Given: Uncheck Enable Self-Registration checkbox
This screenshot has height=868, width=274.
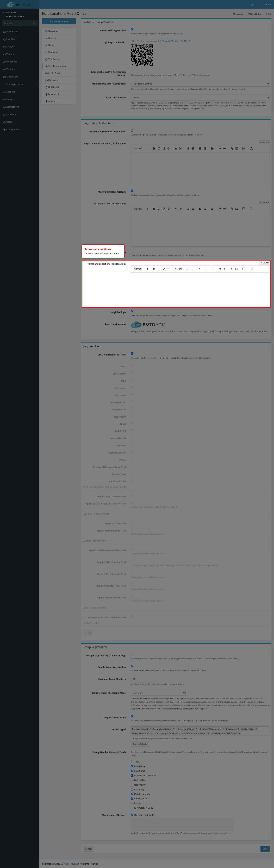Looking at the screenshot, I should pyautogui.click(x=132, y=29).
